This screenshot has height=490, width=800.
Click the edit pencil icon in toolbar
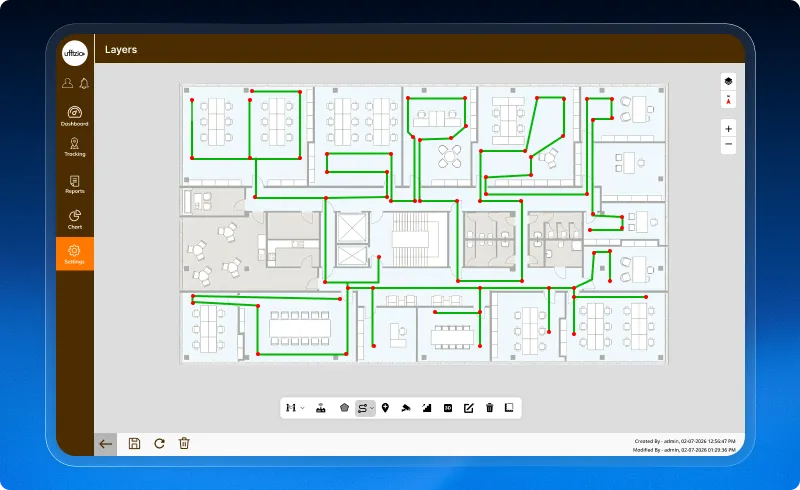pyautogui.click(x=468, y=408)
